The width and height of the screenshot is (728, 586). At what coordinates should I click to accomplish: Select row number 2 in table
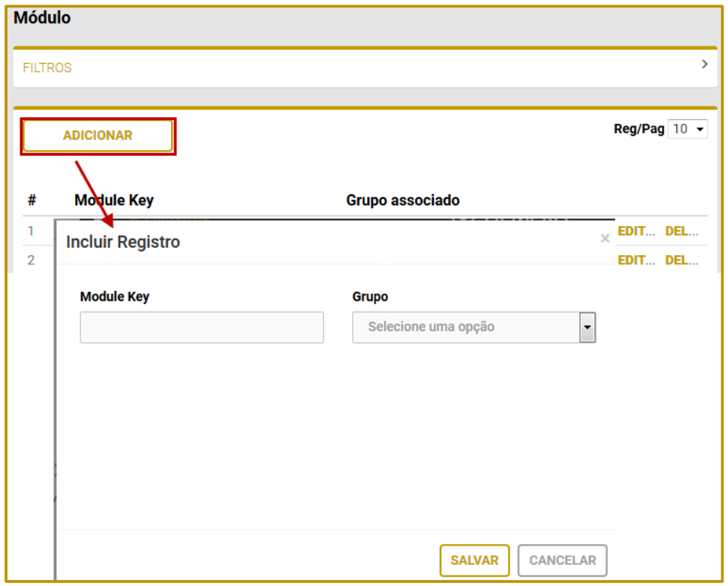click(32, 260)
